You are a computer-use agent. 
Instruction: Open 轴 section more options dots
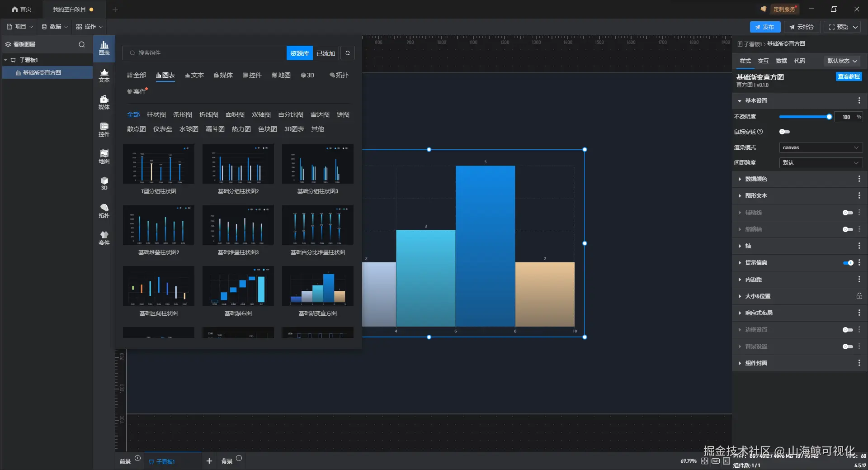pyautogui.click(x=859, y=246)
